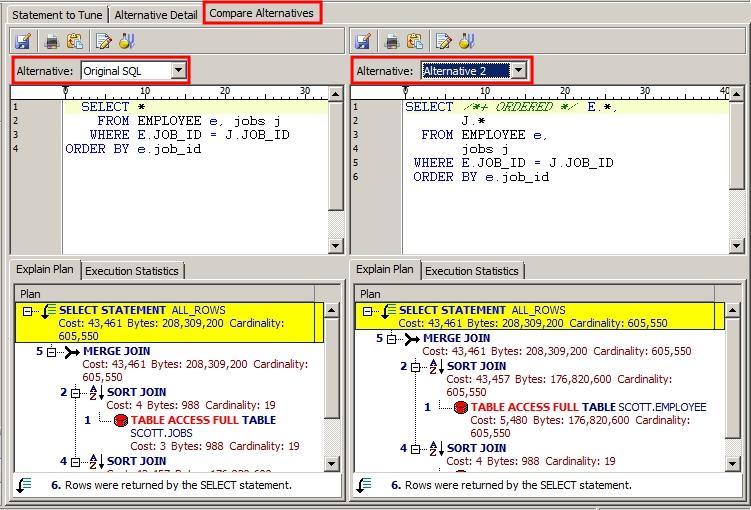751x510 pixels.
Task: Collapse first SORT JOIN node in left plan
Action: coord(74,393)
